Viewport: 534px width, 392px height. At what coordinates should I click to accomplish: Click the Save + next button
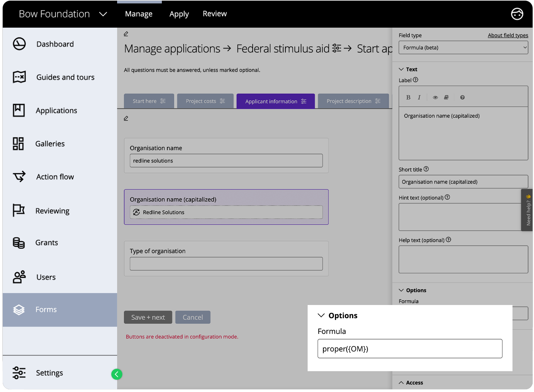pyautogui.click(x=148, y=317)
